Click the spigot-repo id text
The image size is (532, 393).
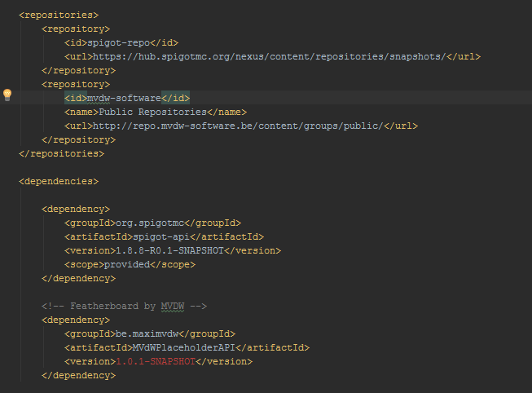[x=118, y=42]
